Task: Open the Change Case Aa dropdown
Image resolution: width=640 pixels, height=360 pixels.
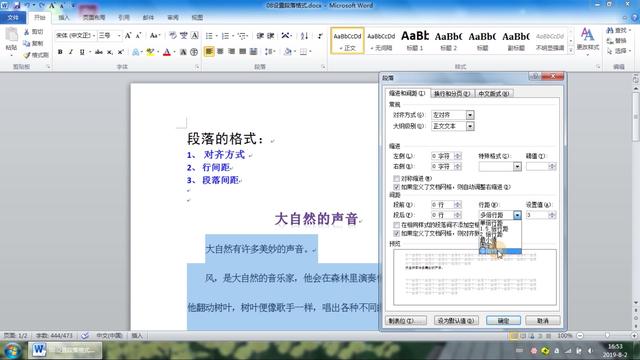Action: (155, 36)
